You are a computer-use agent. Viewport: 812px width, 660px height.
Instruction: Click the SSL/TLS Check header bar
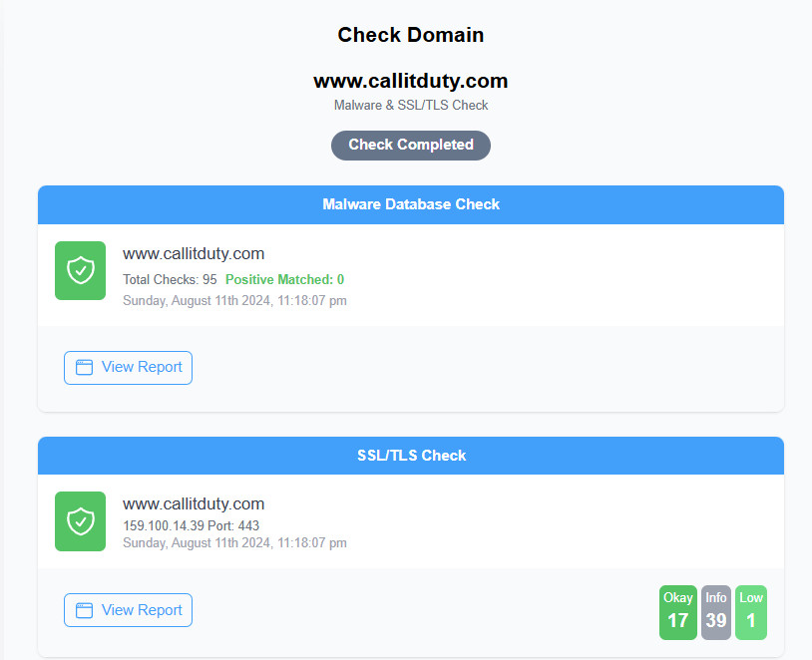click(x=411, y=456)
